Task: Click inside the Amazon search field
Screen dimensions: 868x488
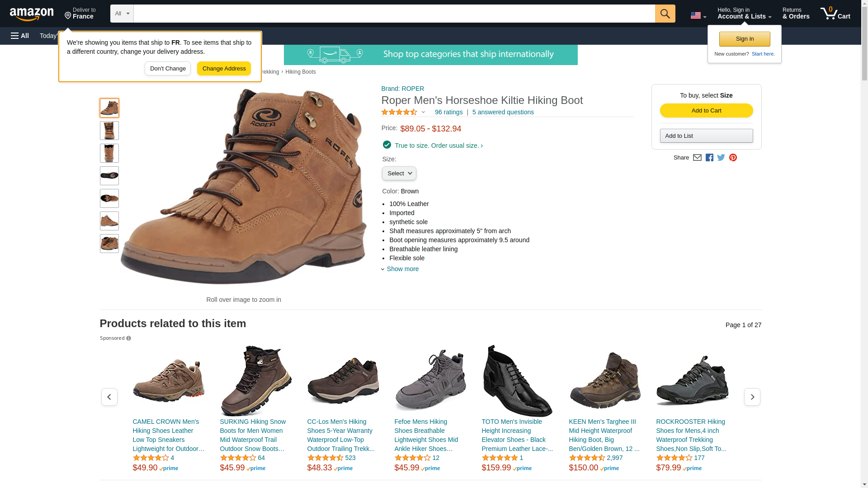Action: (394, 14)
